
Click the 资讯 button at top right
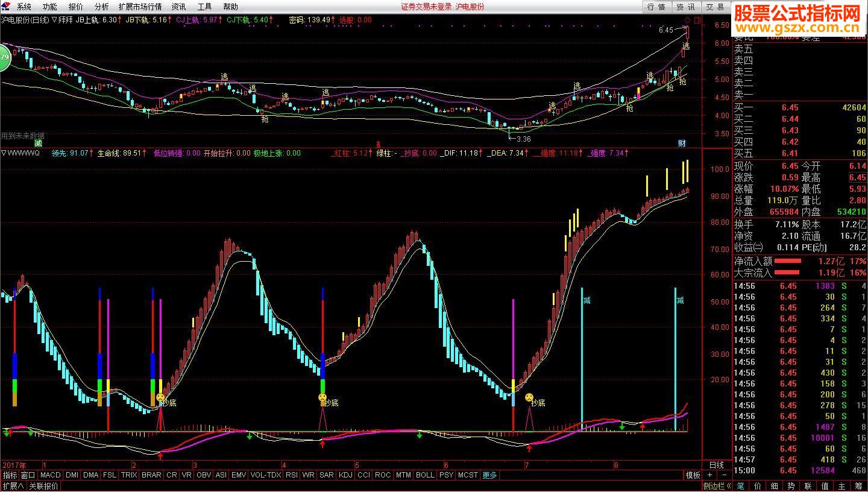point(685,7)
